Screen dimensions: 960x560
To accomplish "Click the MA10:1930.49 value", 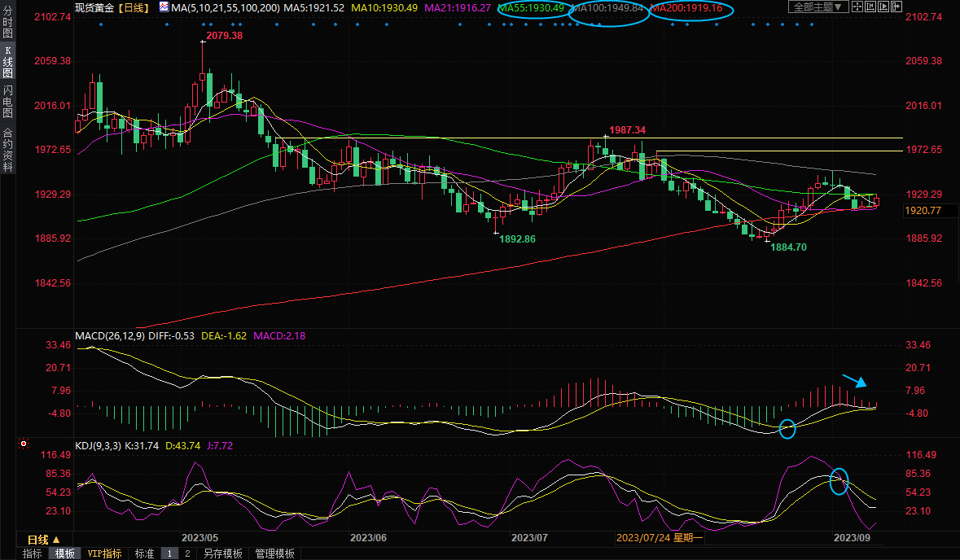I will coord(384,8).
